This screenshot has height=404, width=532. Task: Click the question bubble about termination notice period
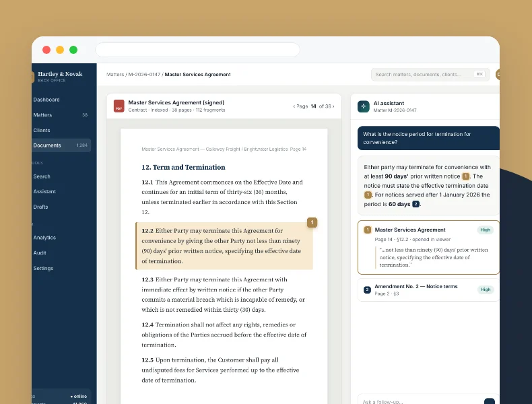coord(428,138)
